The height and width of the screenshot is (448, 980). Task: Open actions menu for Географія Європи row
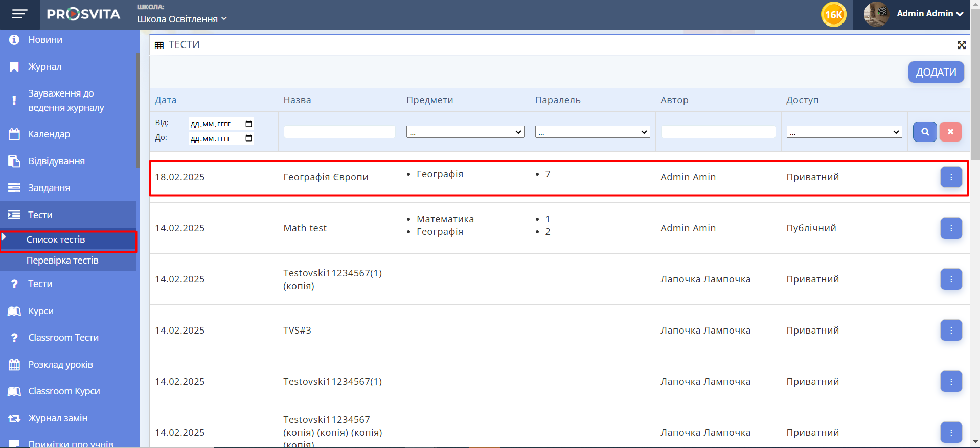click(951, 177)
